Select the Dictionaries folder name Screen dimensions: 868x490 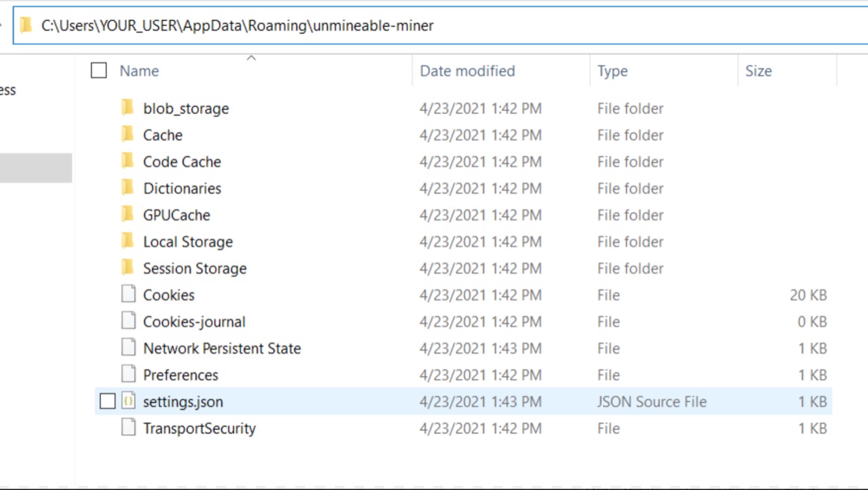click(x=182, y=189)
